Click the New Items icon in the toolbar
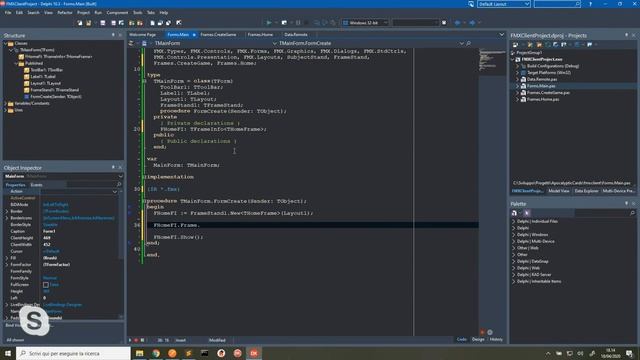The width and height of the screenshot is (640, 360). point(80,23)
